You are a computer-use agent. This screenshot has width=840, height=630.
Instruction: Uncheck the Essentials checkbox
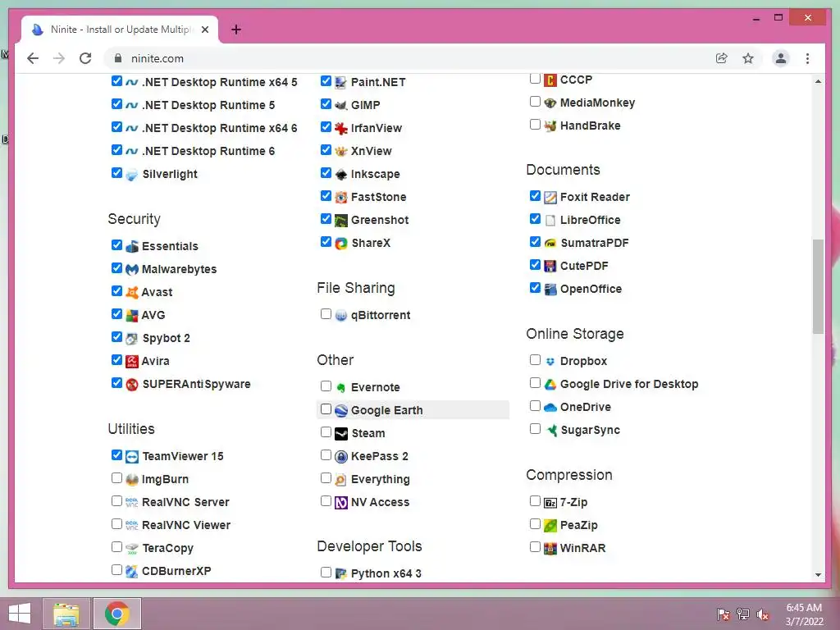pyautogui.click(x=116, y=244)
